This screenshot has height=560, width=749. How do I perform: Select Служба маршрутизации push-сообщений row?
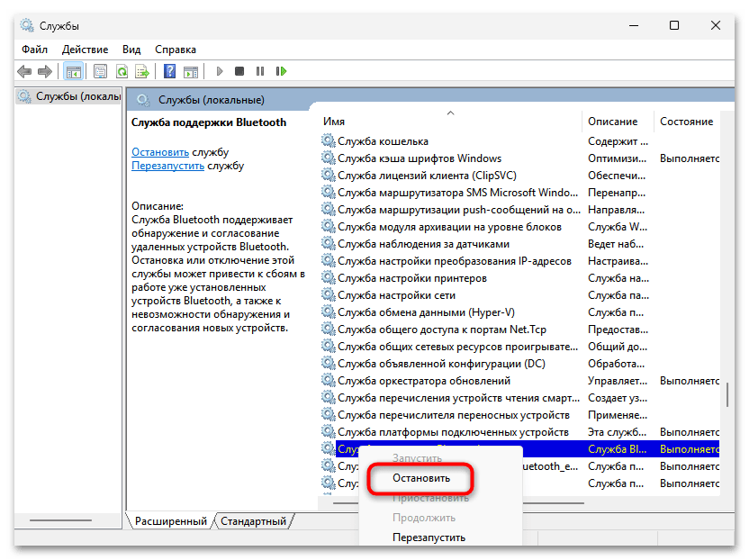tap(519, 210)
